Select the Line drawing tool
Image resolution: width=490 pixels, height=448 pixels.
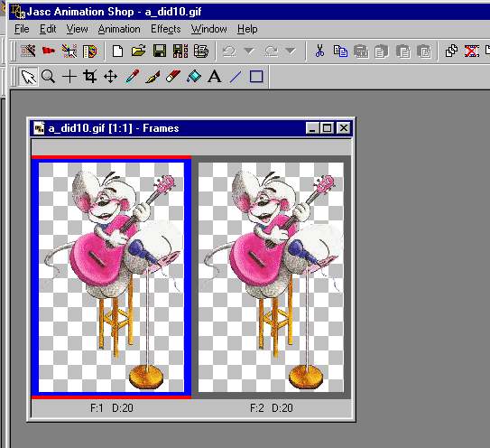(x=236, y=77)
